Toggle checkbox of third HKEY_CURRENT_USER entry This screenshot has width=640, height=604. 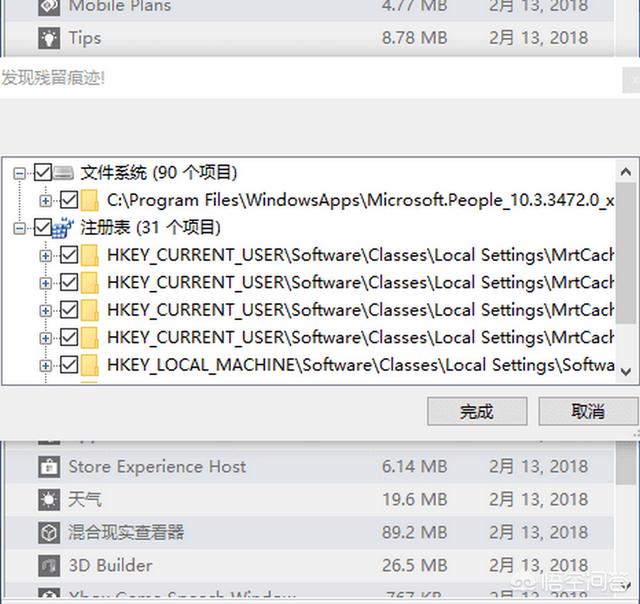pos(69,310)
